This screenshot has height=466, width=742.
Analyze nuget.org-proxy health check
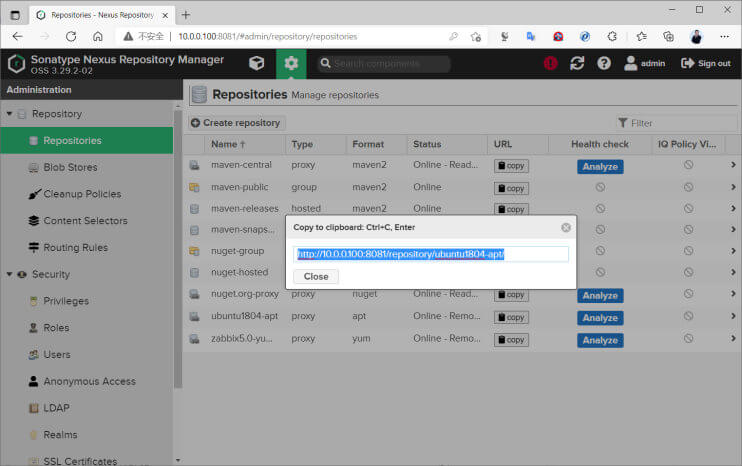[600, 296]
